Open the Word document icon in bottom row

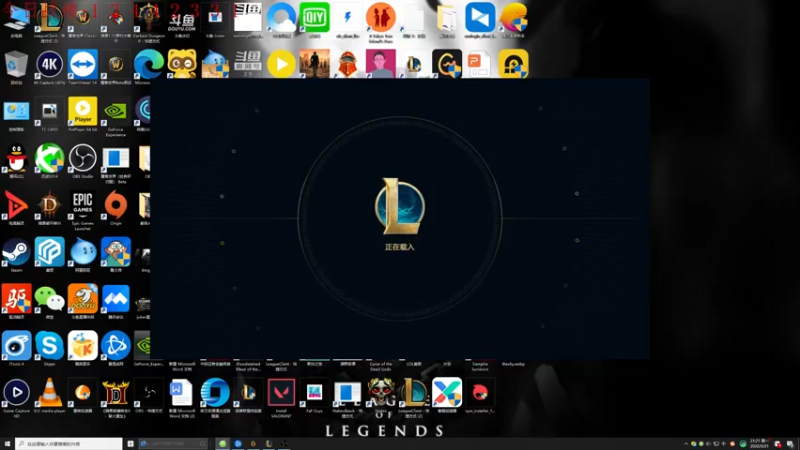tap(182, 394)
